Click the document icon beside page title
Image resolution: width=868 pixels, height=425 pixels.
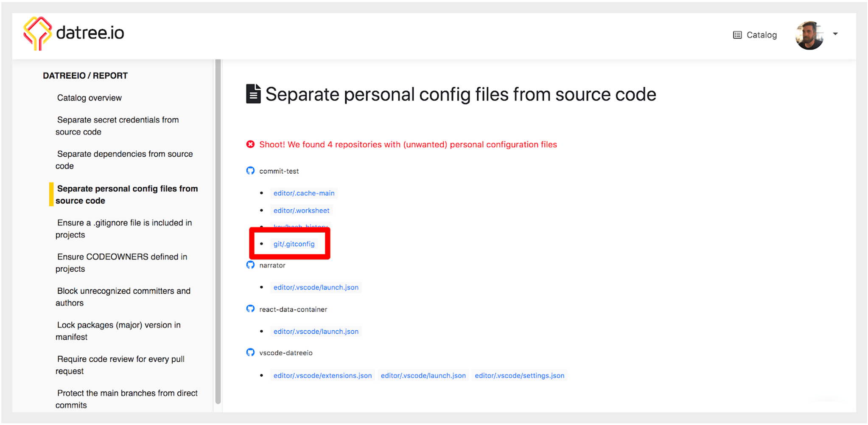[x=253, y=94]
